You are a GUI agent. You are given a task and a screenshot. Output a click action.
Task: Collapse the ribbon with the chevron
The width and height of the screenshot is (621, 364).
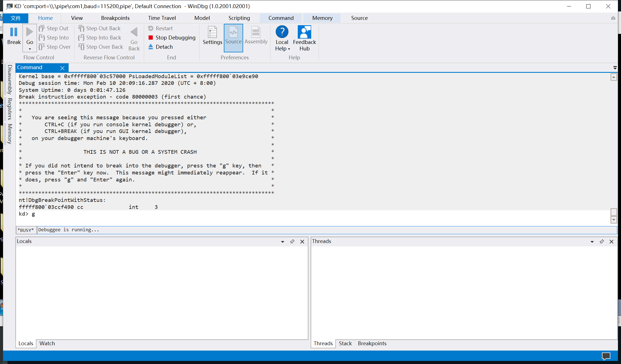pos(613,18)
